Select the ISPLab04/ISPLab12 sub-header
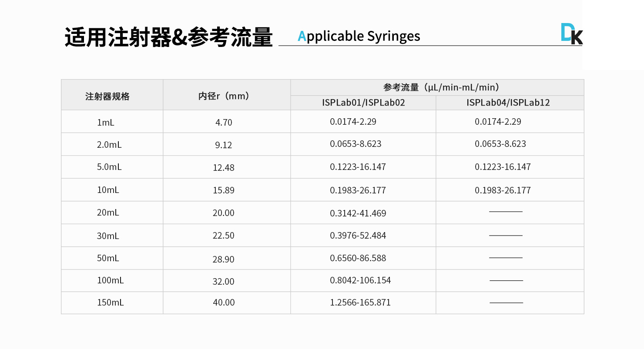644x349 pixels. [508, 103]
